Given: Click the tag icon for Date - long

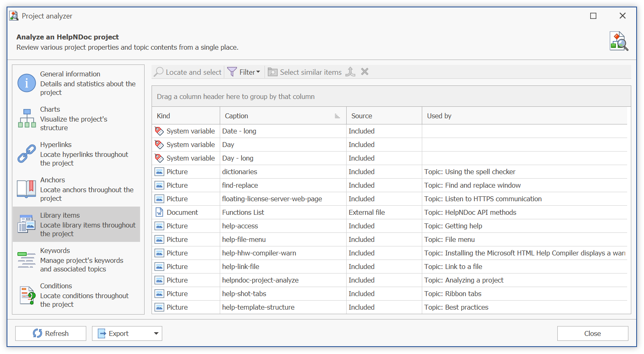Looking at the screenshot, I should 159,131.
